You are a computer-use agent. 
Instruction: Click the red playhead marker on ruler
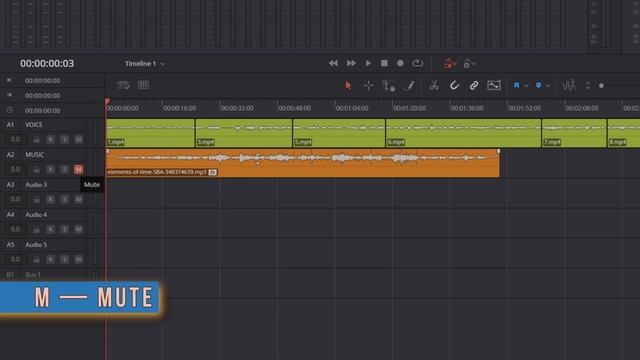click(x=107, y=101)
